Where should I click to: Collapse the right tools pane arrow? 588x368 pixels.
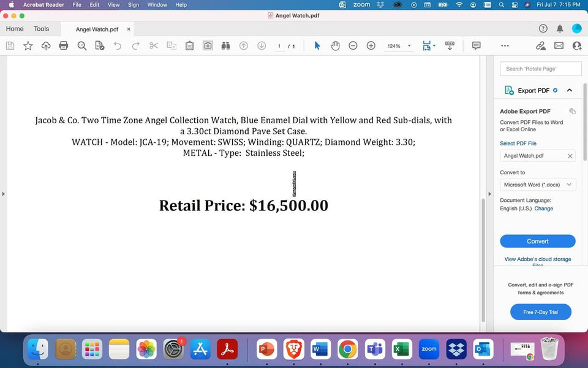point(489,194)
